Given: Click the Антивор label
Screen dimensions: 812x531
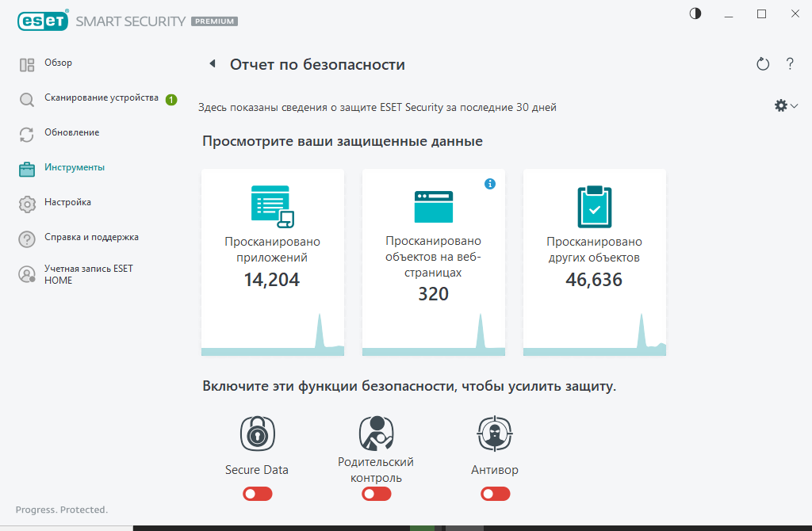Looking at the screenshot, I should [495, 470].
